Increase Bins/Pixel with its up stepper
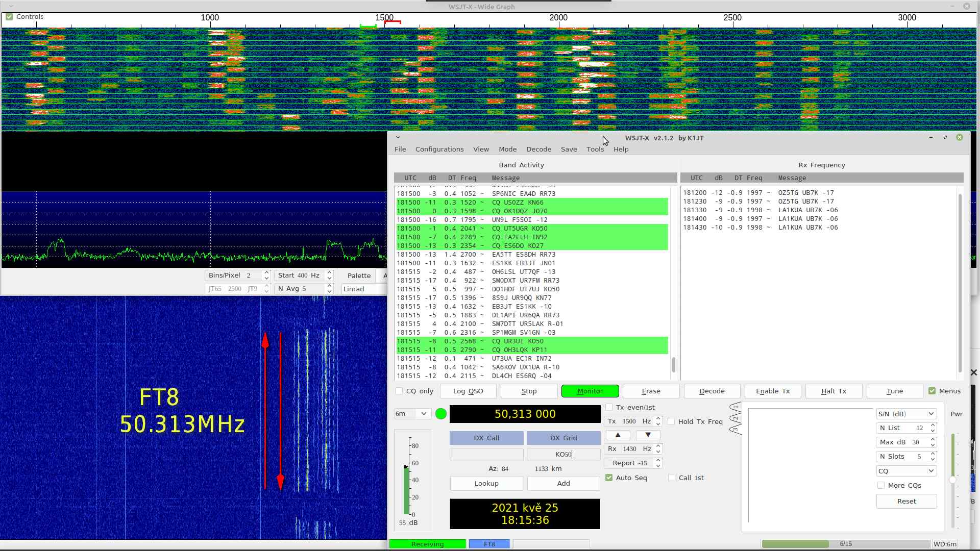This screenshot has height=551, width=980. tap(266, 272)
